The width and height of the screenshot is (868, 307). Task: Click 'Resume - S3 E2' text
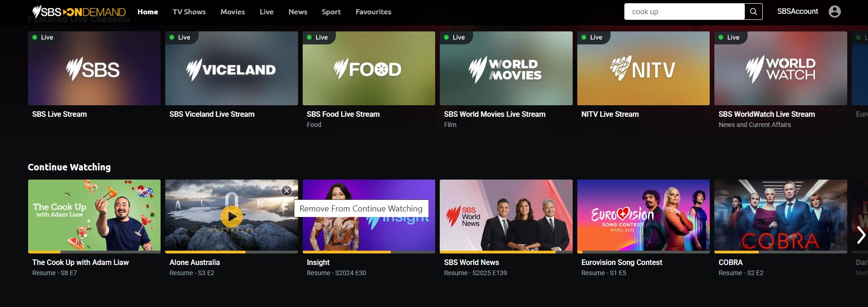[192, 273]
